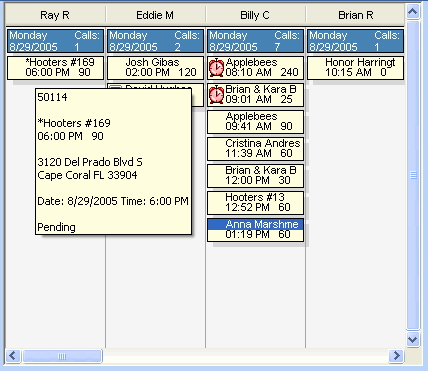Select the Billy C column header

point(255,15)
